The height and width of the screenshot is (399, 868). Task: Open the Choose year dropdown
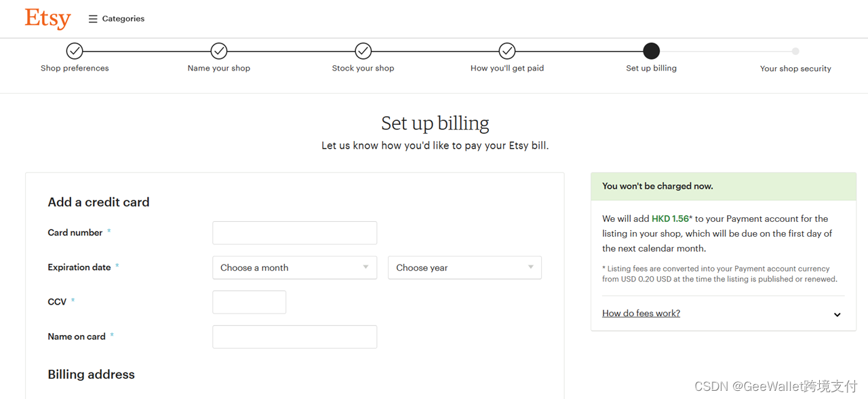[465, 267]
